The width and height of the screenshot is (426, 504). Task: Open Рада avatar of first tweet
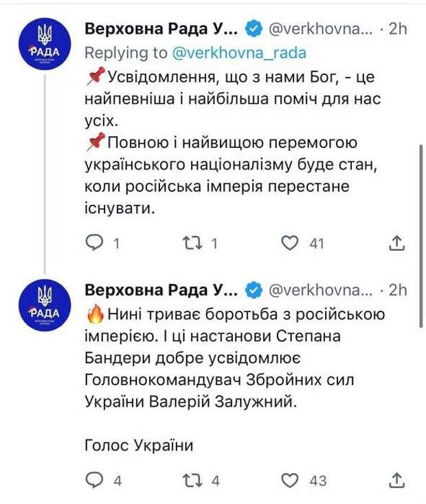[x=45, y=44]
